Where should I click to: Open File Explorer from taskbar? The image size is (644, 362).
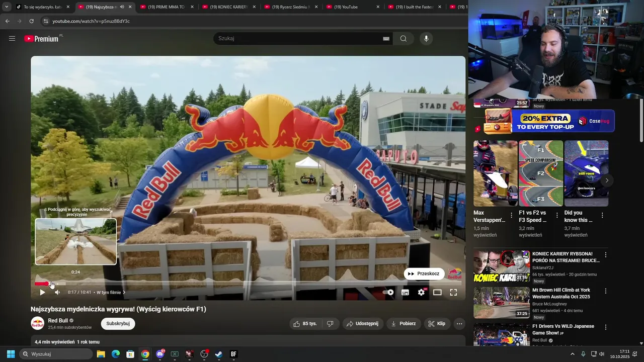(x=101, y=354)
